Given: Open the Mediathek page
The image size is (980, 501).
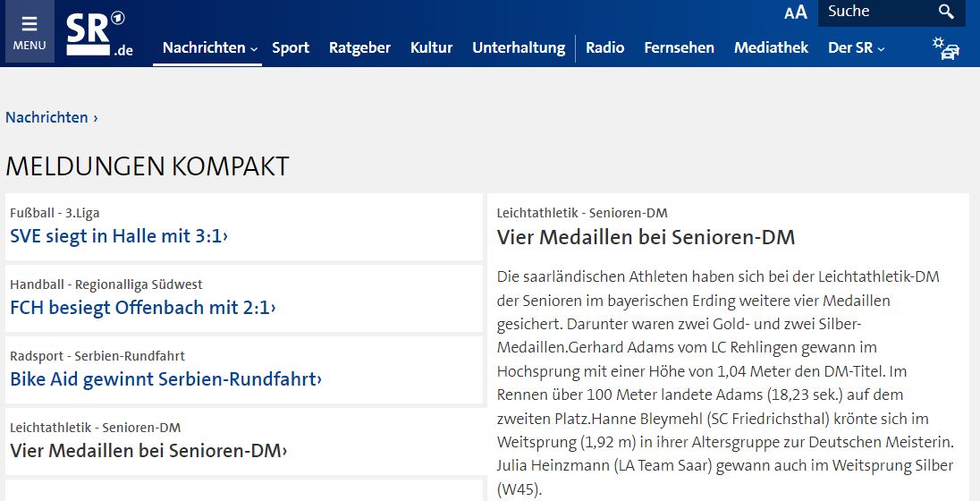Looking at the screenshot, I should pyautogui.click(x=771, y=48).
